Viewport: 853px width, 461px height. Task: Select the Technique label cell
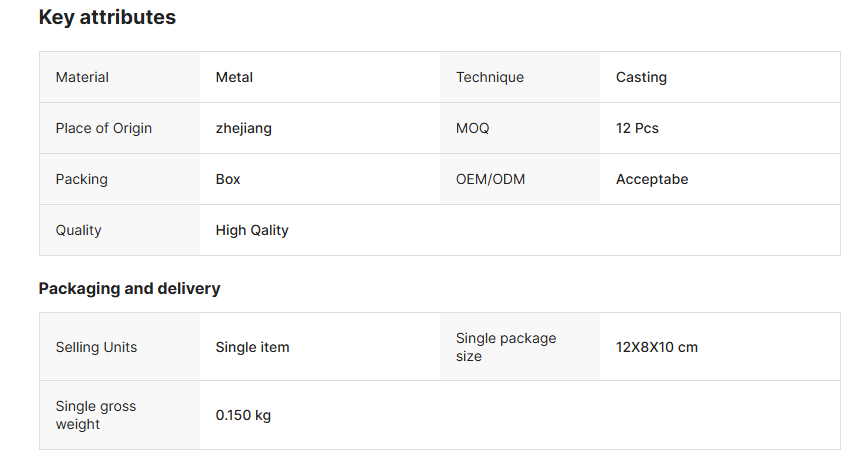click(490, 77)
